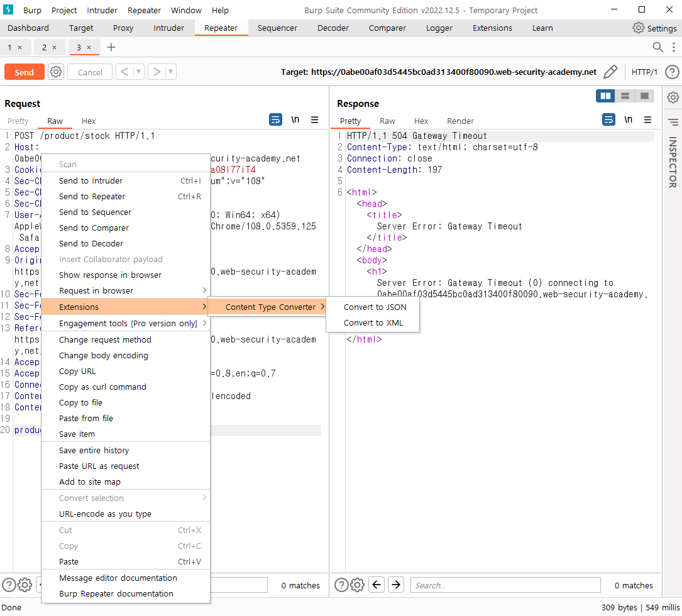The height and width of the screenshot is (616, 682).
Task: Expand the INSPECTOR side panel
Action: [x=673, y=162]
